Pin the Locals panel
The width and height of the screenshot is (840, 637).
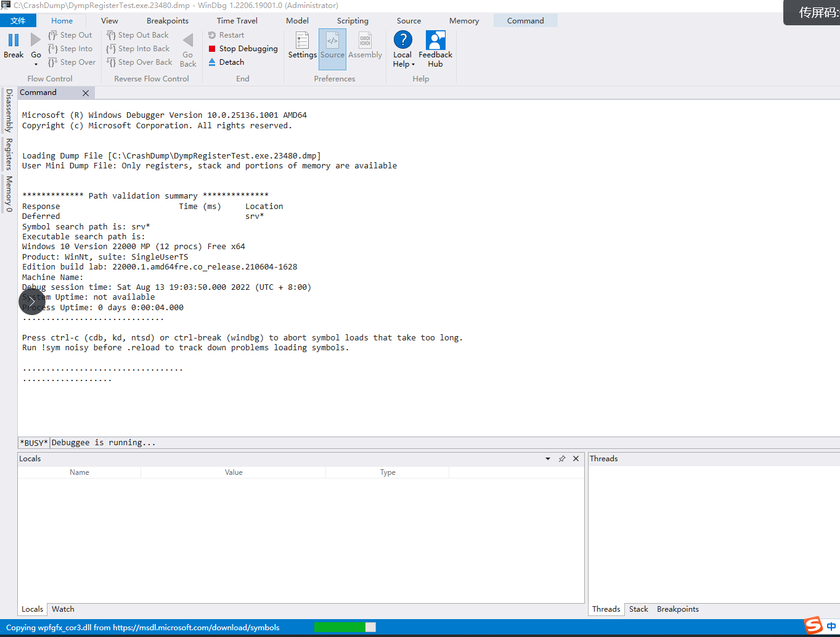click(562, 459)
